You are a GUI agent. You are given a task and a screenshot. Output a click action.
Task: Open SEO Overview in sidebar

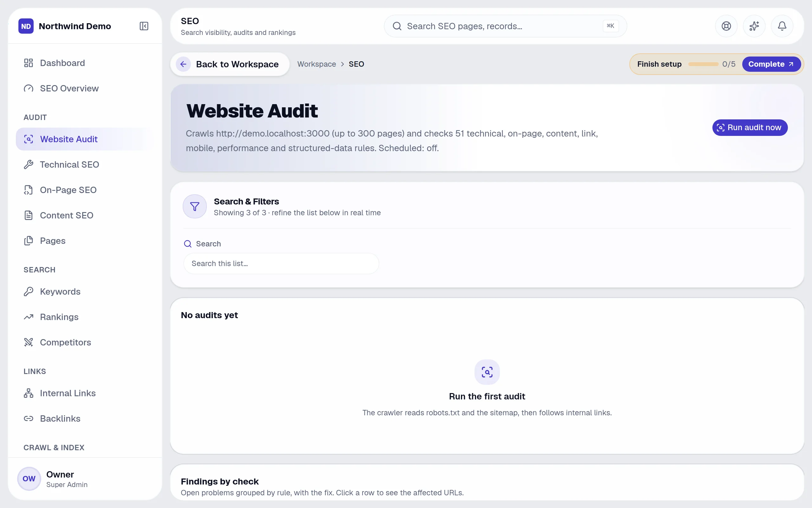click(x=85, y=88)
